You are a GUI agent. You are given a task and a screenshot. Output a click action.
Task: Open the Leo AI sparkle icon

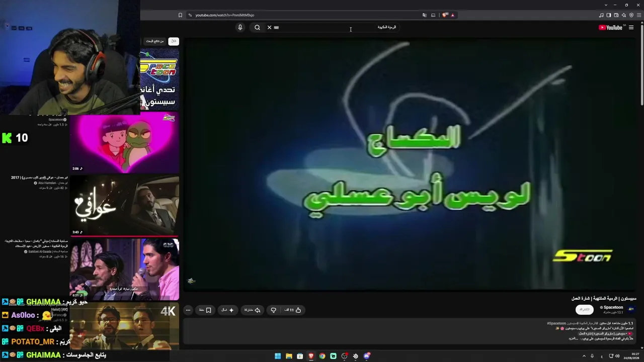(624, 15)
